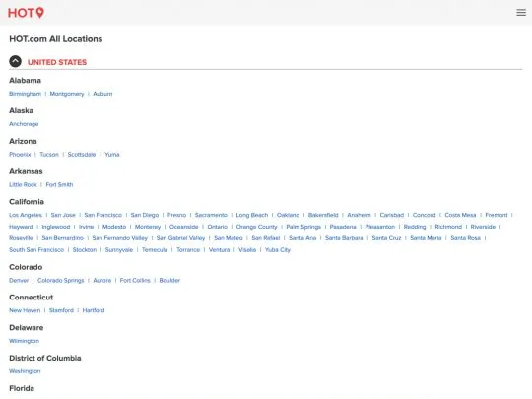Open the Stamford link

pyautogui.click(x=61, y=310)
